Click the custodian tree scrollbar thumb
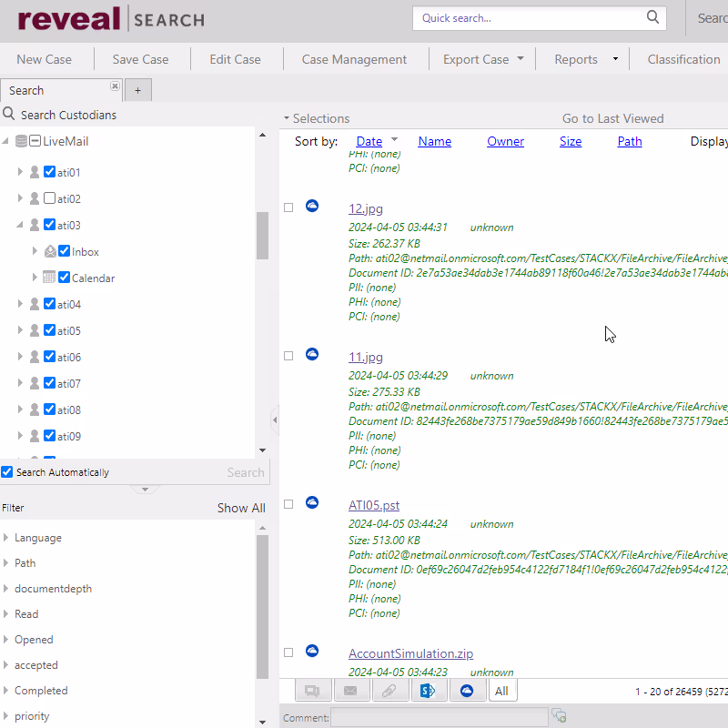The image size is (728, 728). (x=262, y=236)
